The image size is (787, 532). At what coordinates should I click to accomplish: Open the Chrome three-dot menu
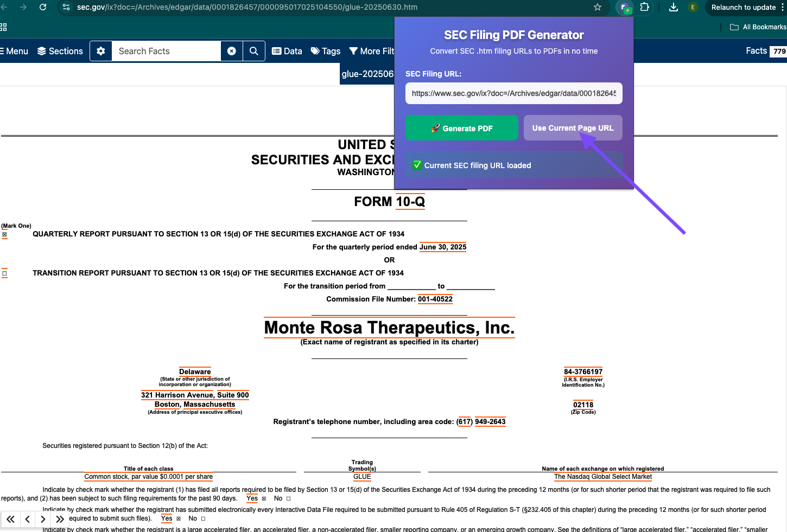pos(783,7)
